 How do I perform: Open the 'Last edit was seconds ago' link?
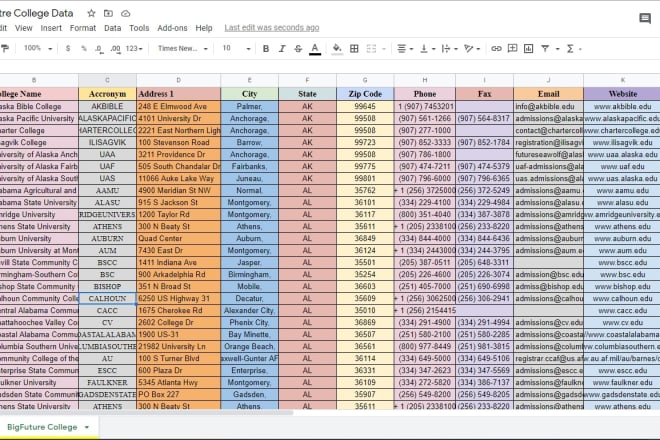coord(271,28)
